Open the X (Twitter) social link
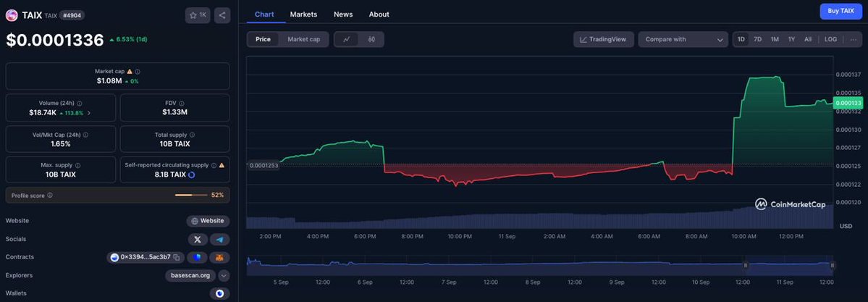 [198, 240]
